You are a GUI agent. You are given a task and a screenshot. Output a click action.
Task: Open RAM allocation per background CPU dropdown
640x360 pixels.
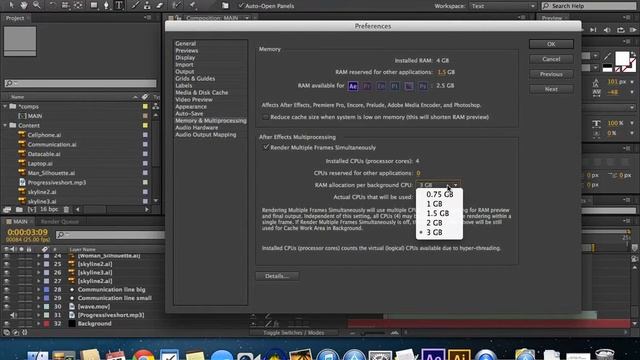[x=438, y=185]
